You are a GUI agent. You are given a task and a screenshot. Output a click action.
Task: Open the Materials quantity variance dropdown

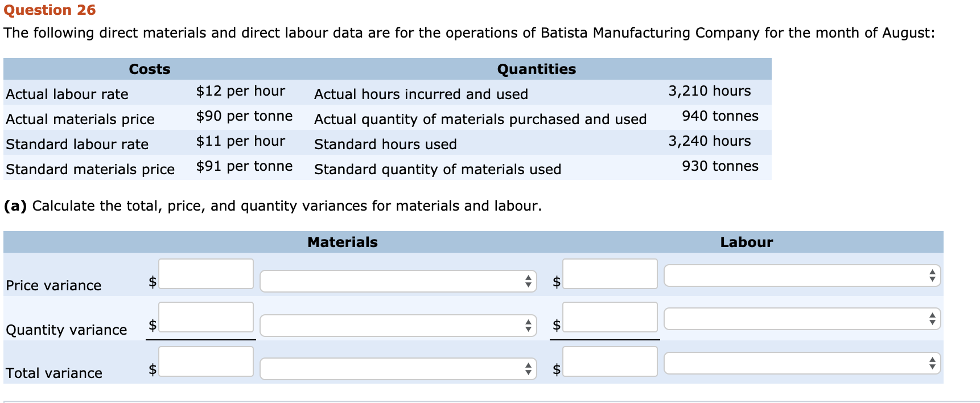(x=398, y=326)
